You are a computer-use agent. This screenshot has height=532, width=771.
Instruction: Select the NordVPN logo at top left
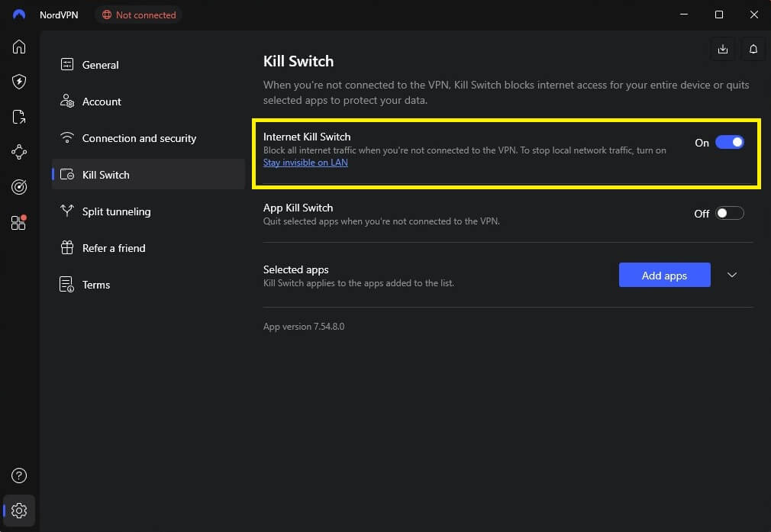pyautogui.click(x=18, y=14)
